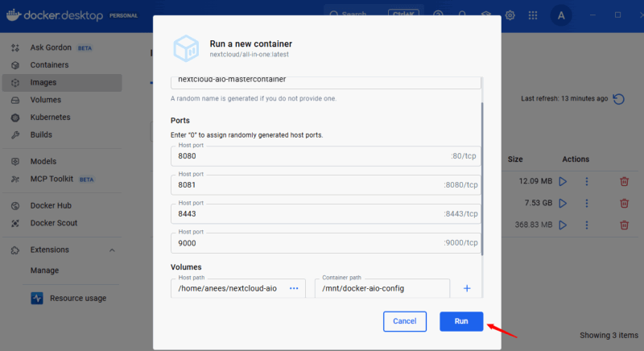Open Manage under Extensions
The width and height of the screenshot is (644, 351).
pyautogui.click(x=44, y=270)
